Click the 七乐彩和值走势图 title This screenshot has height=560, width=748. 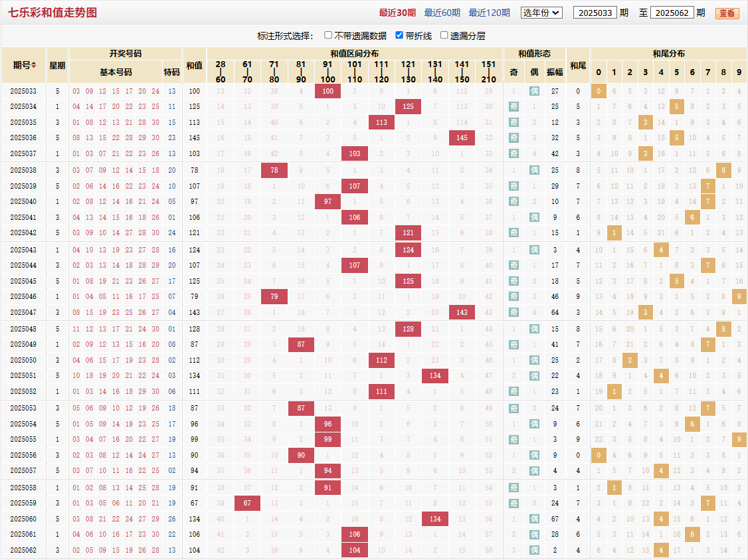point(52,13)
